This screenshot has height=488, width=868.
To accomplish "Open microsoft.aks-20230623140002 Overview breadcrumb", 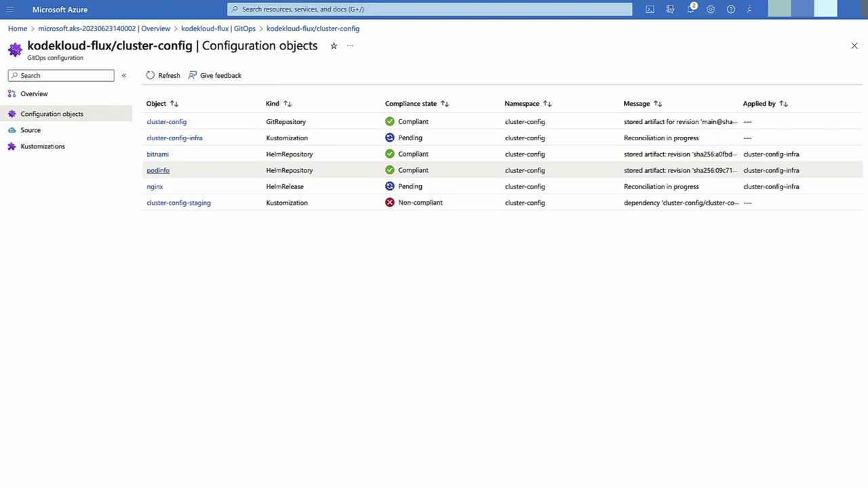I will (104, 28).
